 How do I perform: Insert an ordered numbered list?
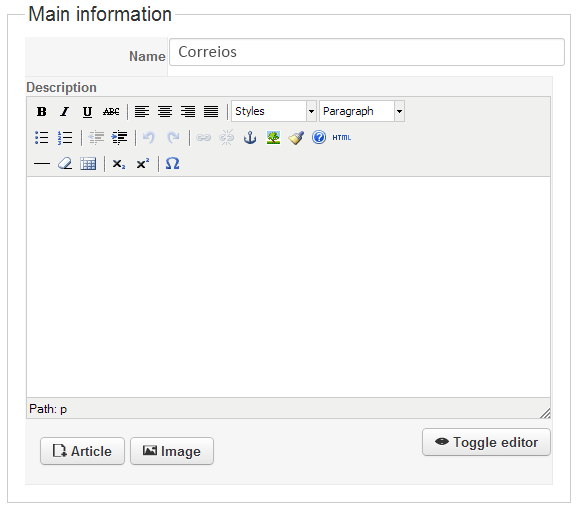65,138
